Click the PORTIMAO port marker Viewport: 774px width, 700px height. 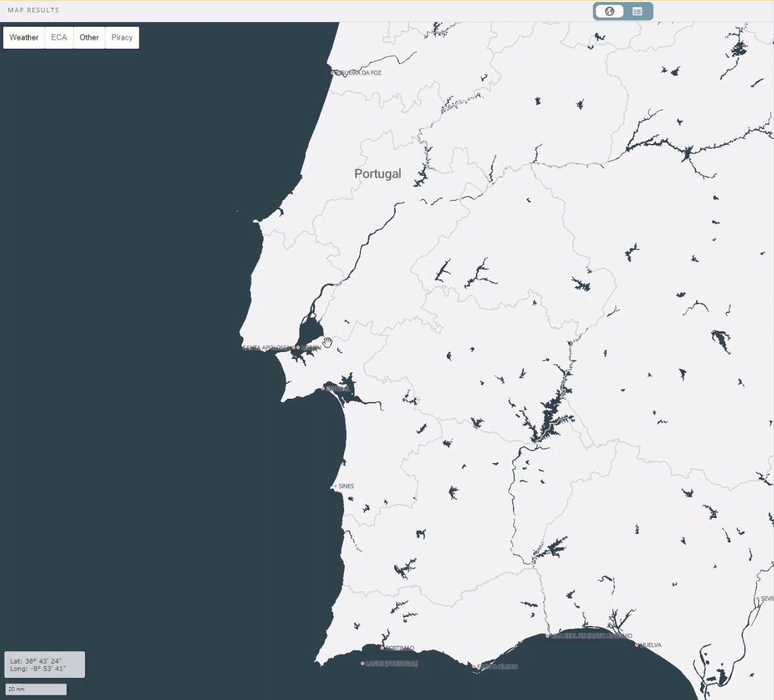pyautogui.click(x=382, y=648)
